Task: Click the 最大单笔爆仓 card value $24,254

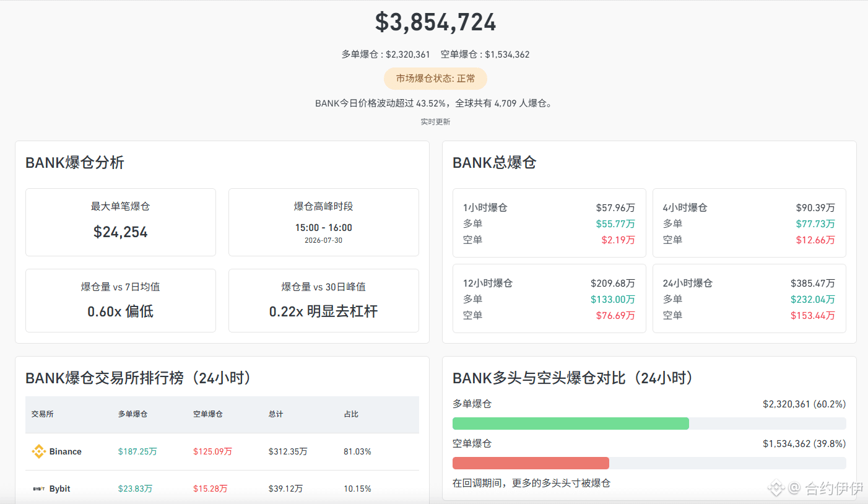Action: (x=121, y=232)
